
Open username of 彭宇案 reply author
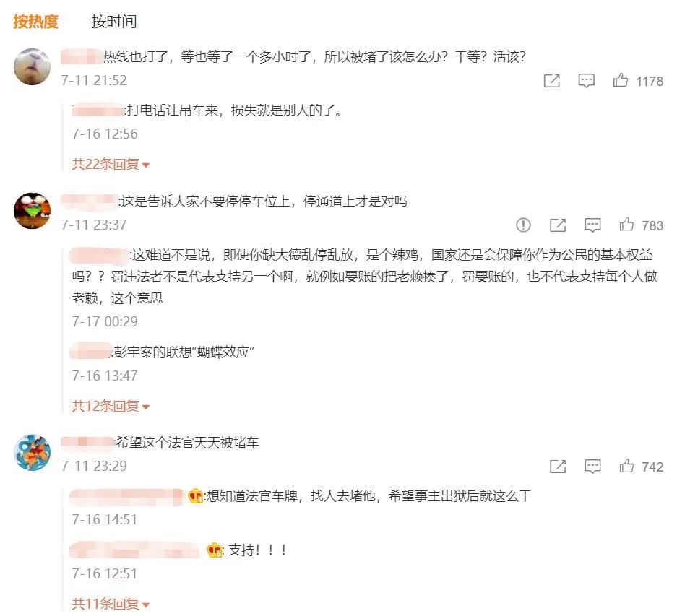pyautogui.click(x=91, y=351)
